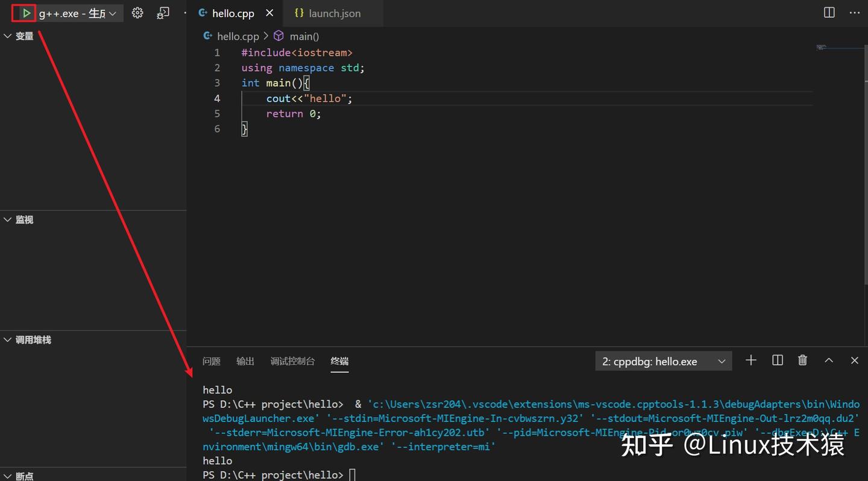The width and height of the screenshot is (868, 481).
Task: Open main() from the breadcrumb bar
Action: [304, 36]
